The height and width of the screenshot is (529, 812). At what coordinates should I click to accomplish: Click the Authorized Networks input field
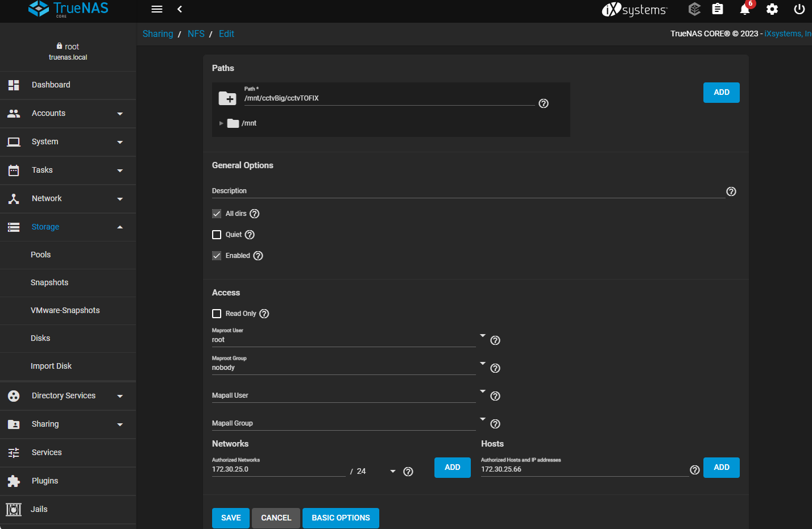pos(279,470)
